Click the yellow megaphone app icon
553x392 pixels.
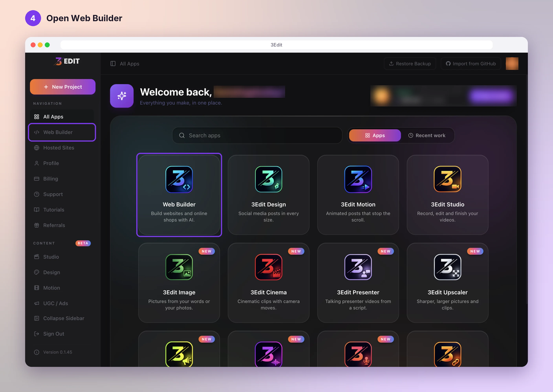click(179, 354)
